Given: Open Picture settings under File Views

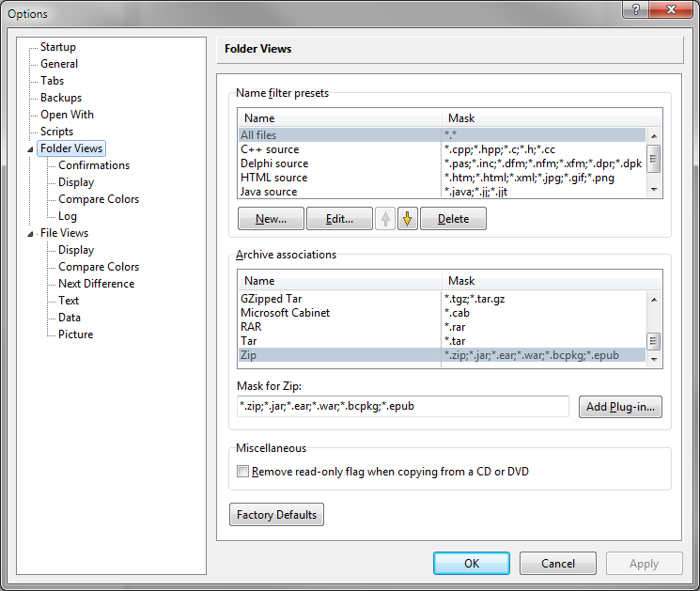Looking at the screenshot, I should pos(75,334).
